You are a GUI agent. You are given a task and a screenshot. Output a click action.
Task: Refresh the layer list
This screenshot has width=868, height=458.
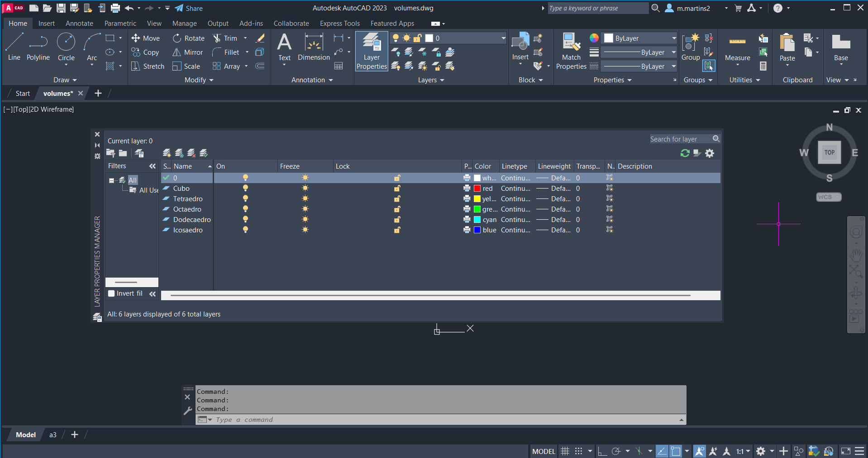(x=685, y=153)
